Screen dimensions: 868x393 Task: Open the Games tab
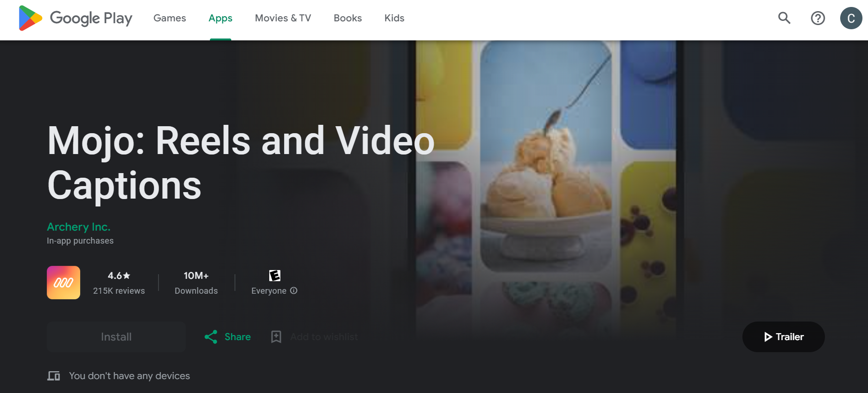click(170, 18)
